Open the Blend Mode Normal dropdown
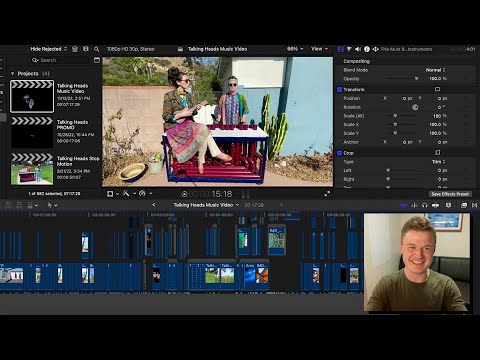Viewport: 480px width, 360px height. pos(435,70)
